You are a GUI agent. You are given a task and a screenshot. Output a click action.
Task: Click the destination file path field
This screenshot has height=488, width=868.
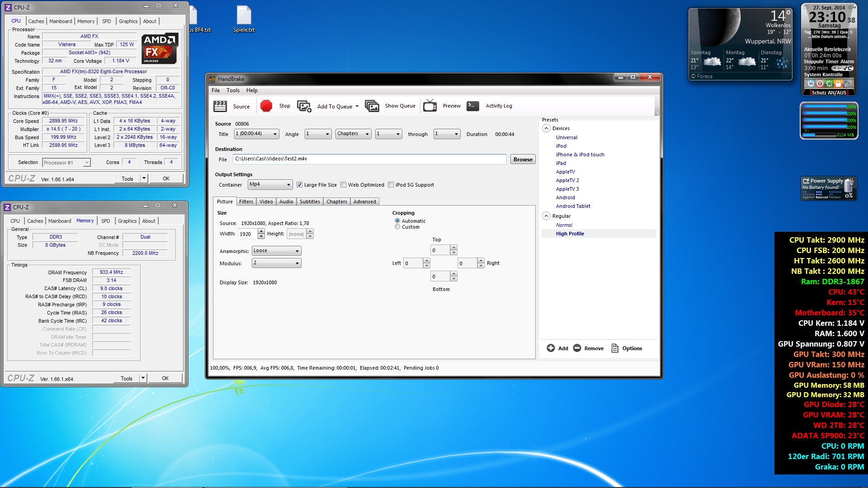369,159
